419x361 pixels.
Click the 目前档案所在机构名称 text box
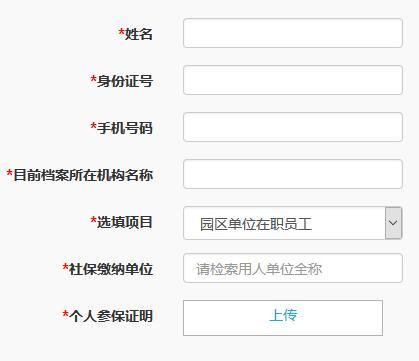pyautogui.click(x=293, y=174)
